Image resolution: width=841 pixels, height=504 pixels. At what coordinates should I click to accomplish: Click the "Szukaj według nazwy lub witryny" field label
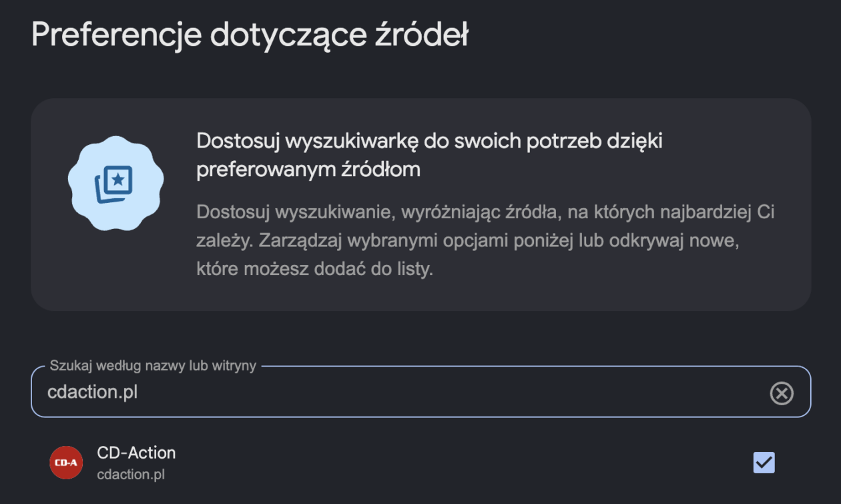click(153, 366)
